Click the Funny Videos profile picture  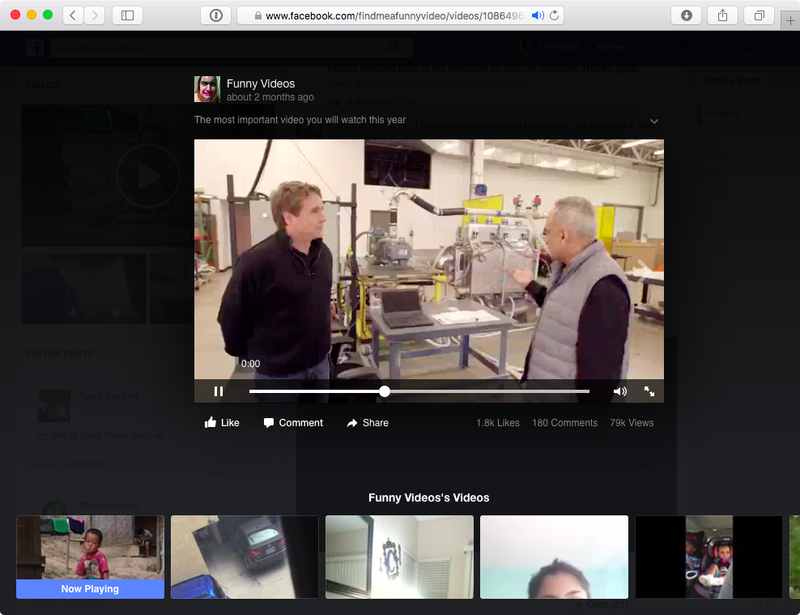coord(207,89)
